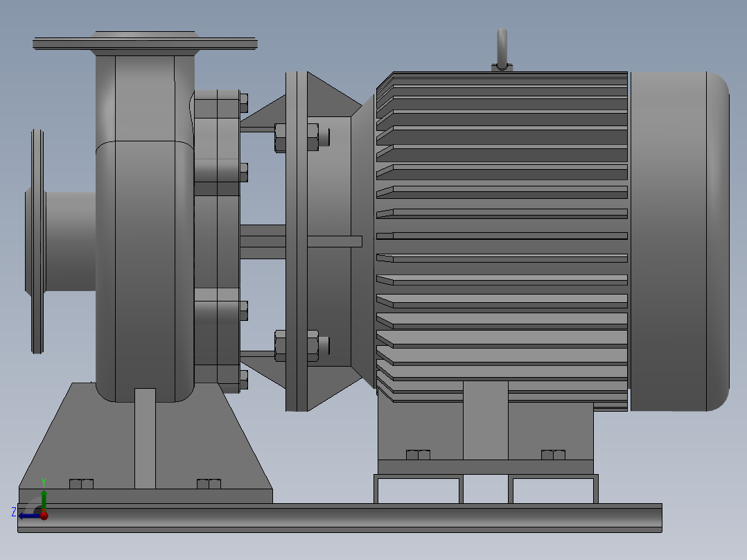Select the pump discharge flange on top
Screen dimensions: 747x560
click(x=145, y=44)
